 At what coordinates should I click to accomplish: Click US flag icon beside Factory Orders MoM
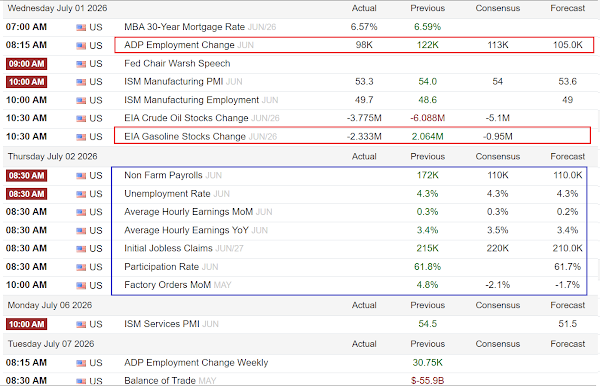pyautogui.click(x=81, y=285)
